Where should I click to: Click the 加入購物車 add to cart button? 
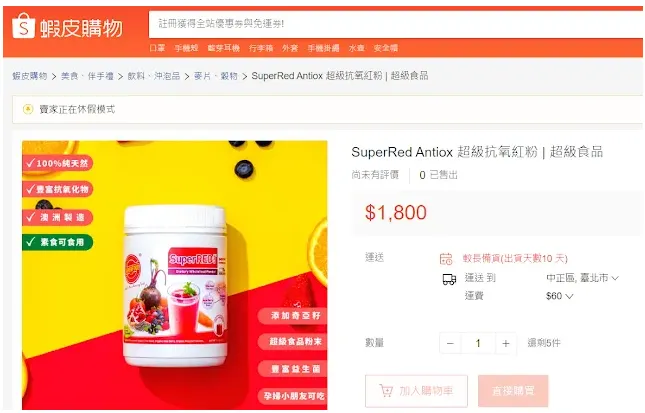pyautogui.click(x=416, y=391)
